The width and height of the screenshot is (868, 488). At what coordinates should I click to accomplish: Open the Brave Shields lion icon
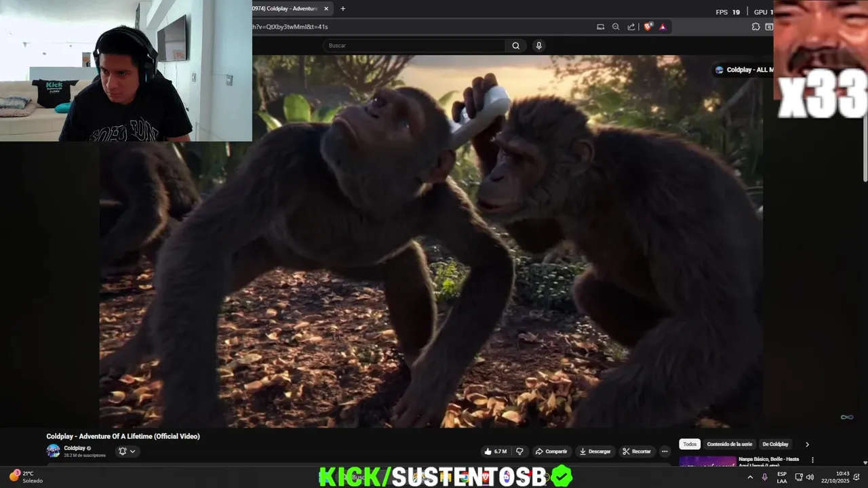pos(648,27)
